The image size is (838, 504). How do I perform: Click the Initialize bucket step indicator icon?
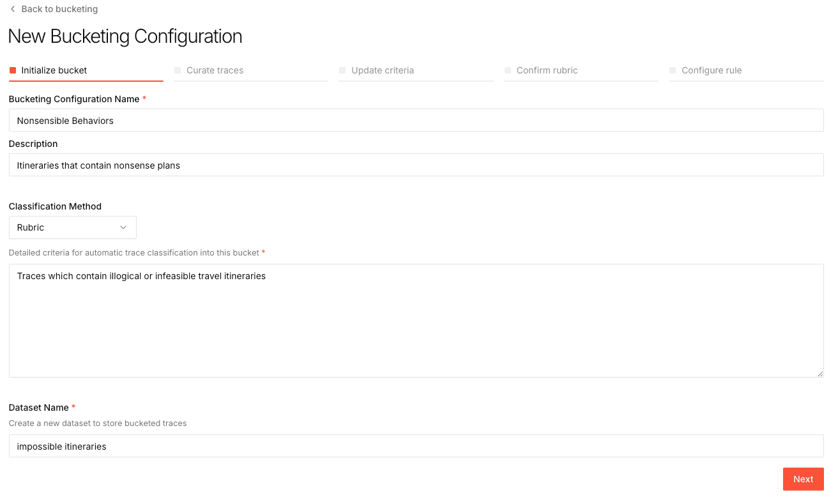click(12, 70)
